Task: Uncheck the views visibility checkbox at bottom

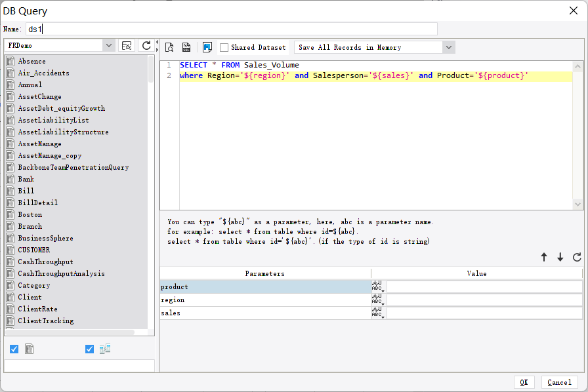Action: coord(89,349)
